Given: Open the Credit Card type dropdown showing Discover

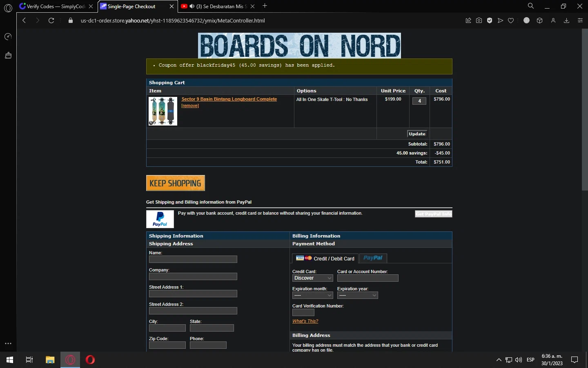Looking at the screenshot, I should [x=313, y=278].
